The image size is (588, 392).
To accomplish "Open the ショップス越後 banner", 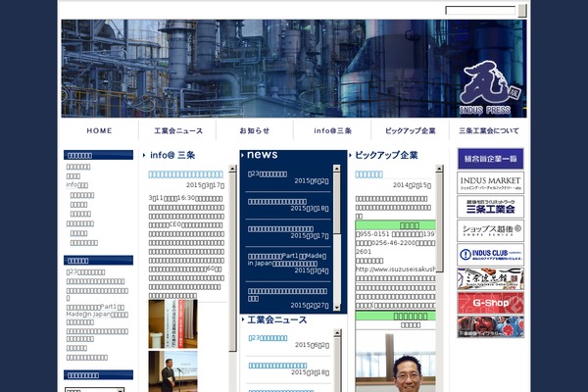I will click(x=490, y=230).
